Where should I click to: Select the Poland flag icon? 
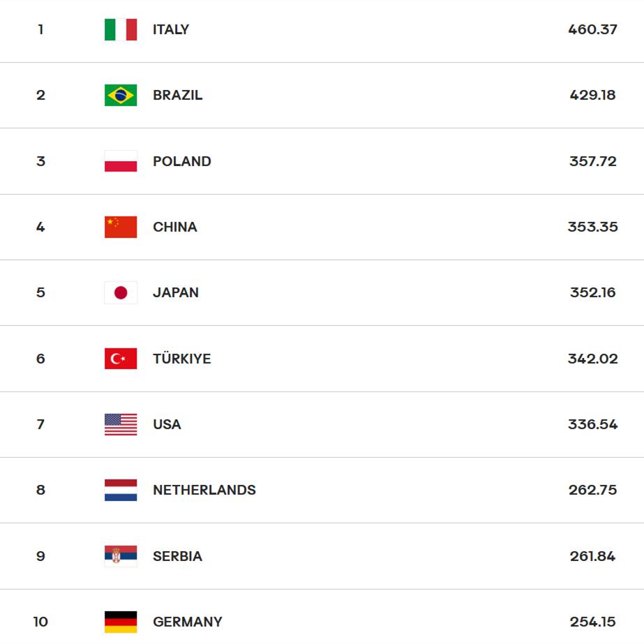[x=121, y=161]
